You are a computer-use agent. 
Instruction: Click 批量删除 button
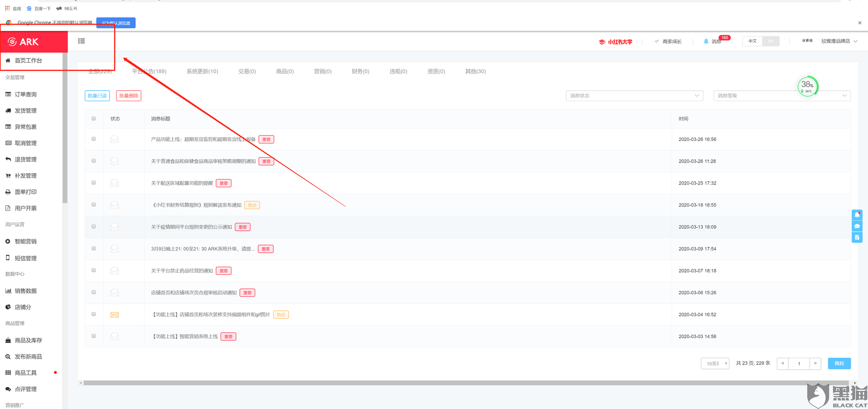point(128,96)
